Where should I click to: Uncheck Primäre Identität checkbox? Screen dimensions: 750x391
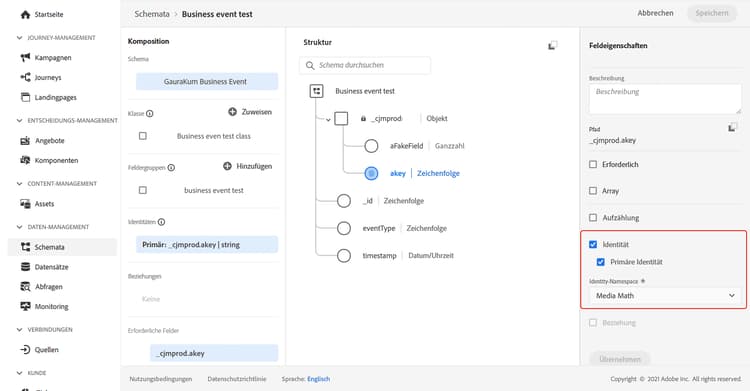pos(601,262)
